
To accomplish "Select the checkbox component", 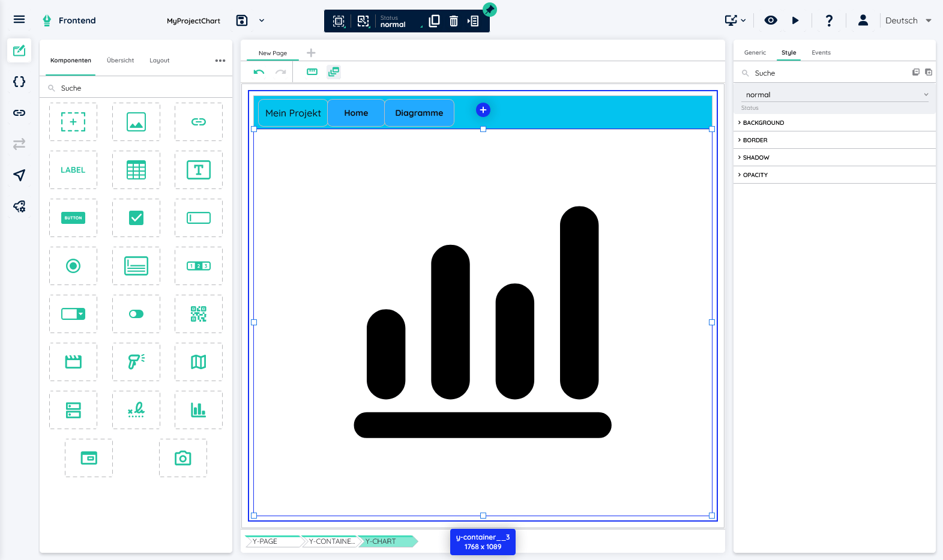I will (x=136, y=218).
